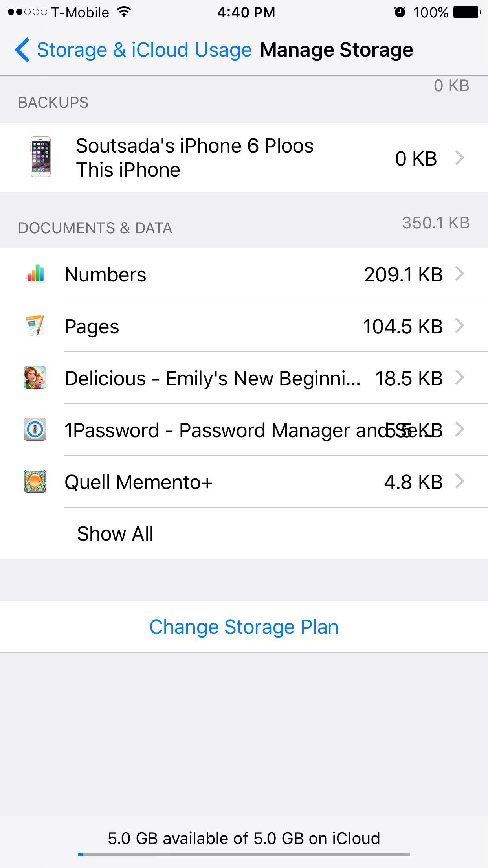Tap the alarm clock status icon
This screenshot has height=868, width=488.
pos(400,12)
